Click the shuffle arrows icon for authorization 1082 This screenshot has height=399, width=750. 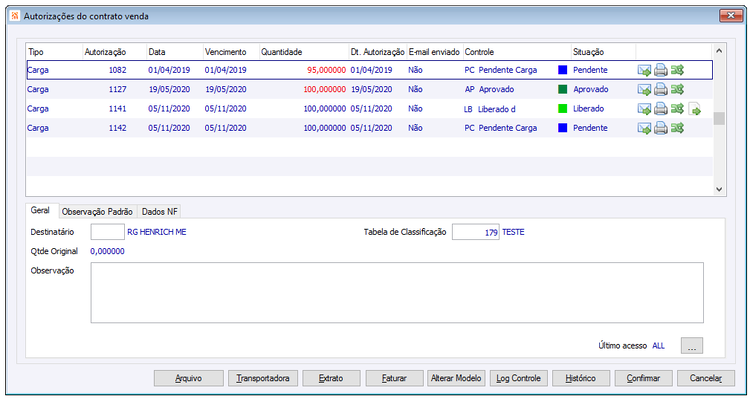coord(677,70)
